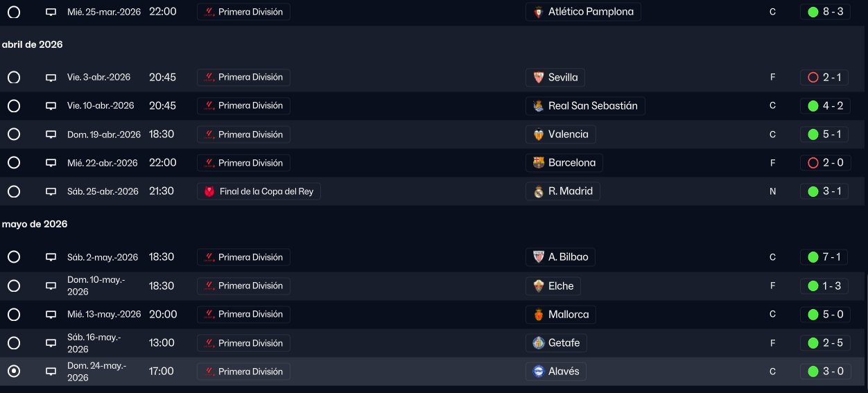Screen dimensions: 868x393
Task: Click the Sevilla club crest icon
Action: coord(539,78)
